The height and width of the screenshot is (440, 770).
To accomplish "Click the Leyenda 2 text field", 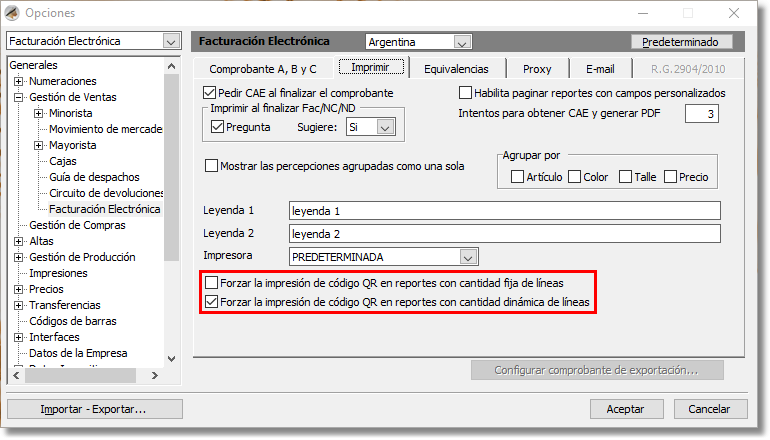I will tap(504, 234).
